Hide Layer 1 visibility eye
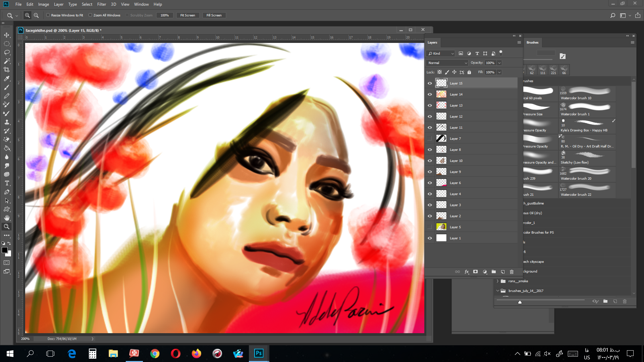644x362 pixels. click(430, 238)
